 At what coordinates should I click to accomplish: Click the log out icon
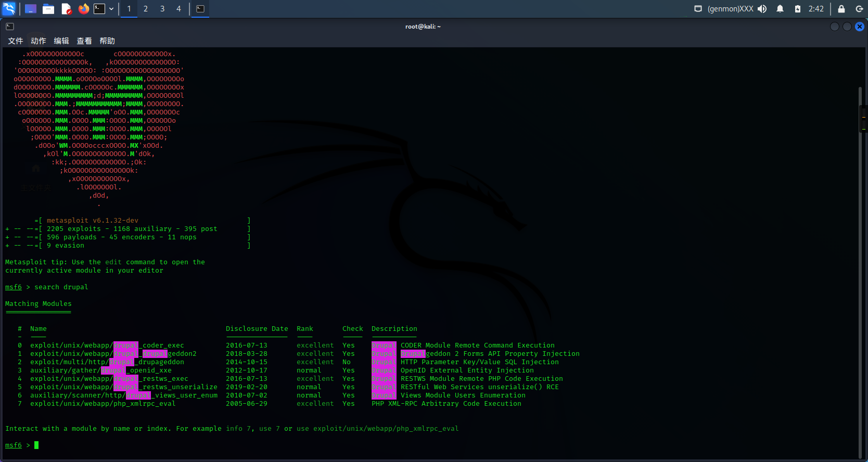859,9
